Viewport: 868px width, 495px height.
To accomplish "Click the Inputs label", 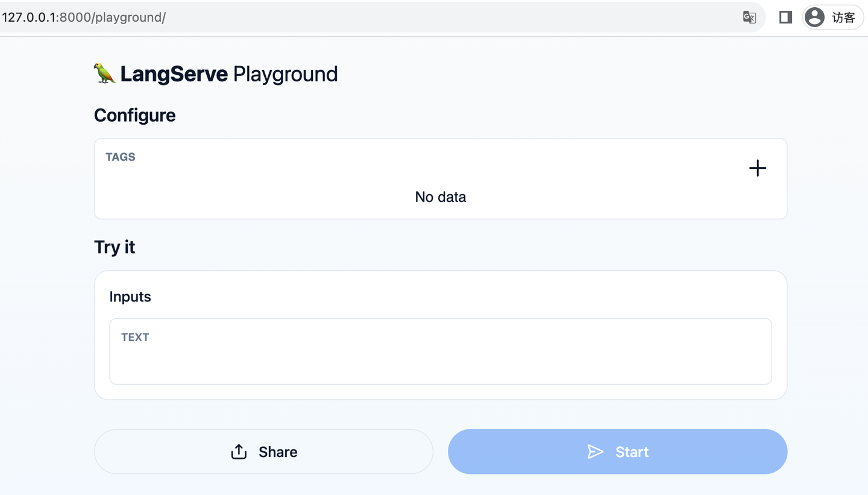I will [130, 297].
